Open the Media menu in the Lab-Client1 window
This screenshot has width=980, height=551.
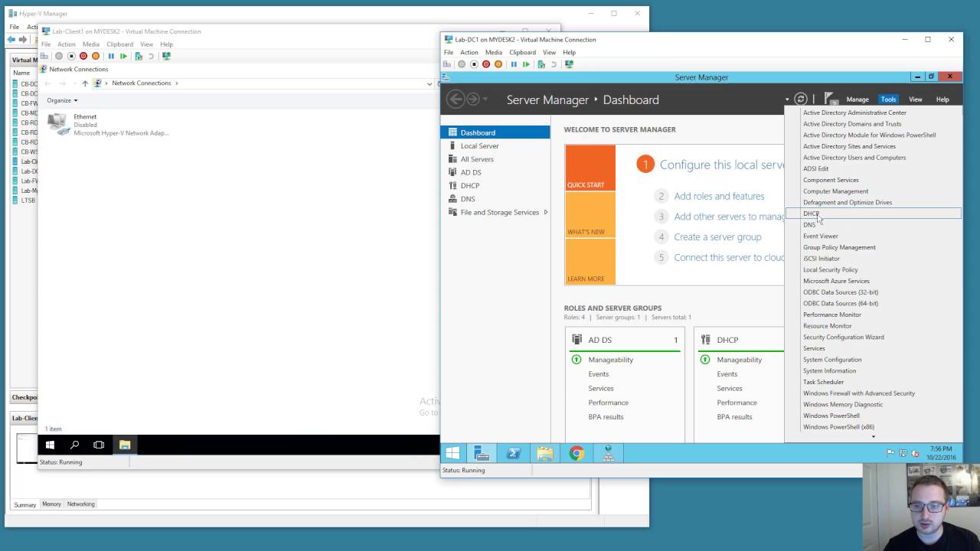tap(91, 44)
